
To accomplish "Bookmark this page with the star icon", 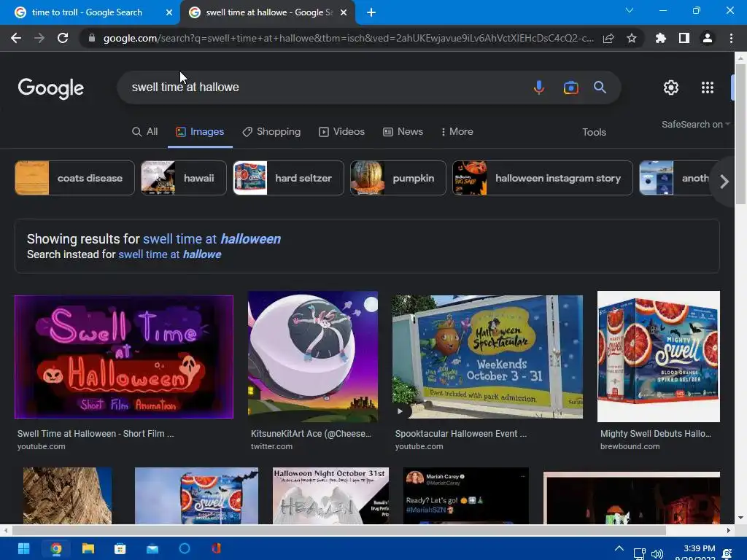I will [632, 38].
